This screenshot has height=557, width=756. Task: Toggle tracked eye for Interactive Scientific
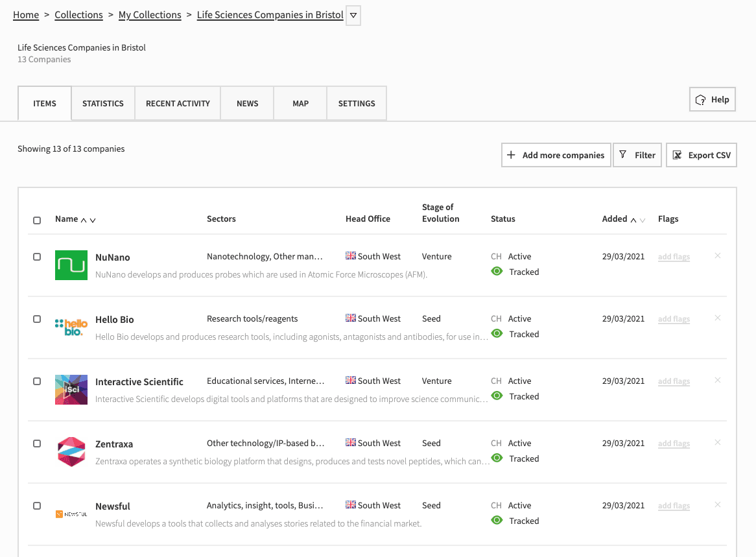[x=497, y=396]
